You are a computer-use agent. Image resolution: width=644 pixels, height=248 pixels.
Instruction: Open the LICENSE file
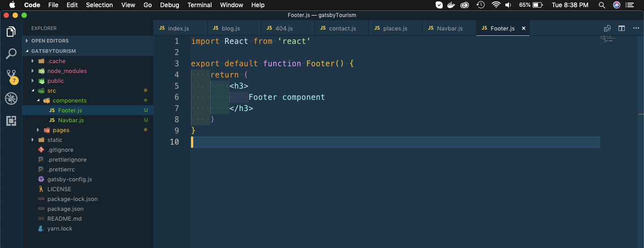pos(88,189)
